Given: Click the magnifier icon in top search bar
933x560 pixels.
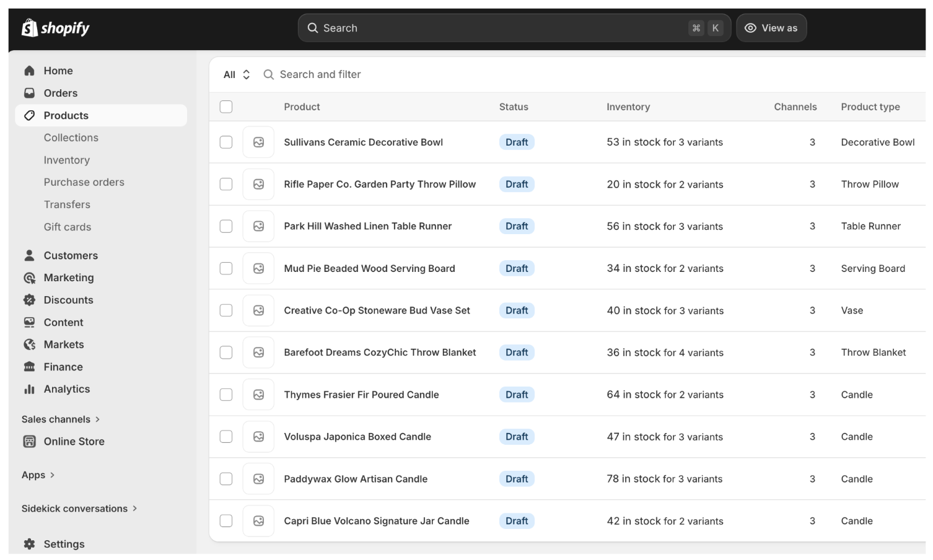Looking at the screenshot, I should [x=313, y=28].
